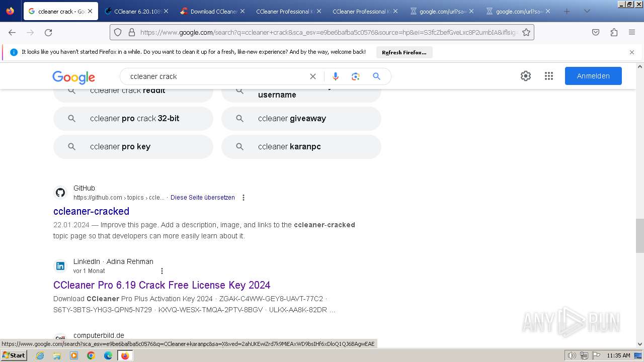Viewport: 644px width, 362px height.
Task: Search by image with Lens icon
Action: 356,76
